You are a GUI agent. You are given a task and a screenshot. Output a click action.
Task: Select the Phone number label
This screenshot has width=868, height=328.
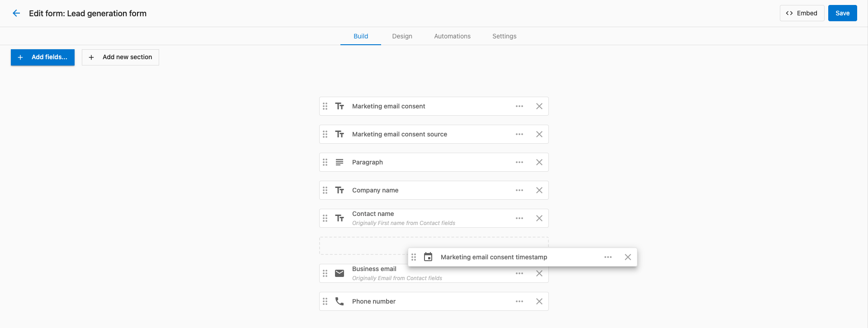[x=374, y=301]
